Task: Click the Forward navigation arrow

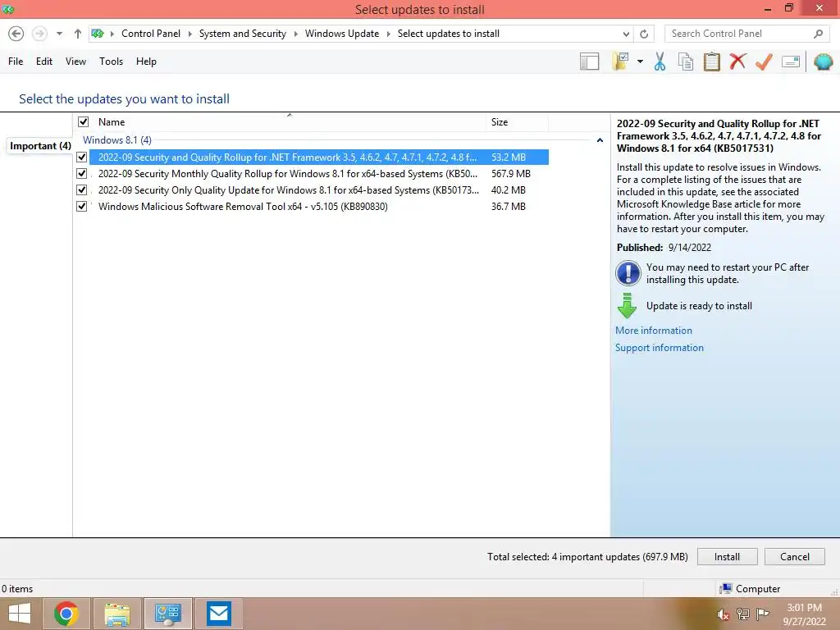Action: 39,34
